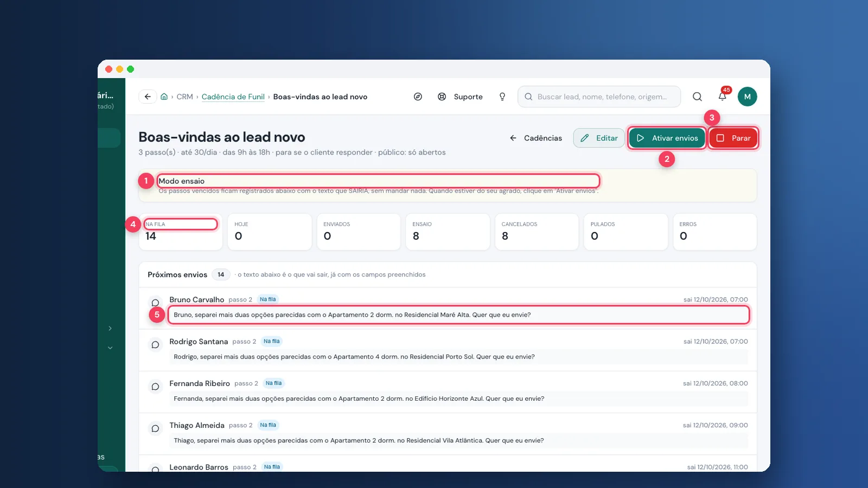Click the Próximos envios count badge 14
Image resolution: width=868 pixels, height=488 pixels.
(221, 274)
